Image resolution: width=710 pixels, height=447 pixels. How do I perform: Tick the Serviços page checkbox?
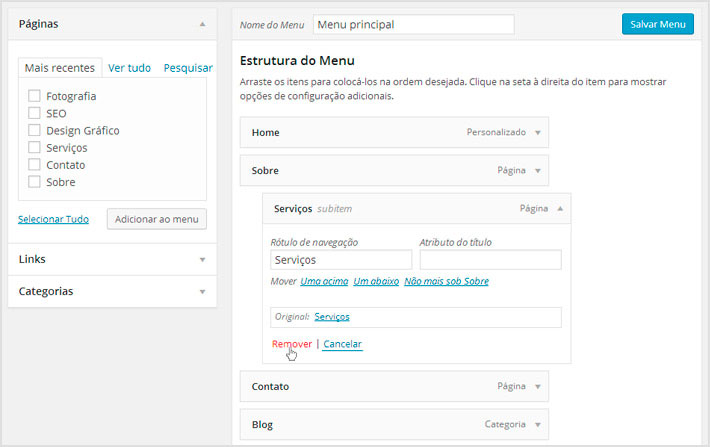(x=34, y=148)
